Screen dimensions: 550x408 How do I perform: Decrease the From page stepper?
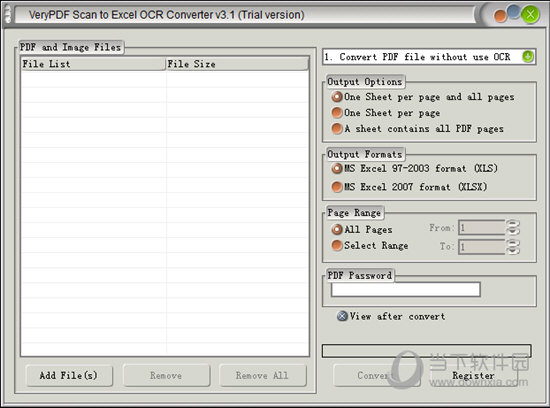point(513,231)
